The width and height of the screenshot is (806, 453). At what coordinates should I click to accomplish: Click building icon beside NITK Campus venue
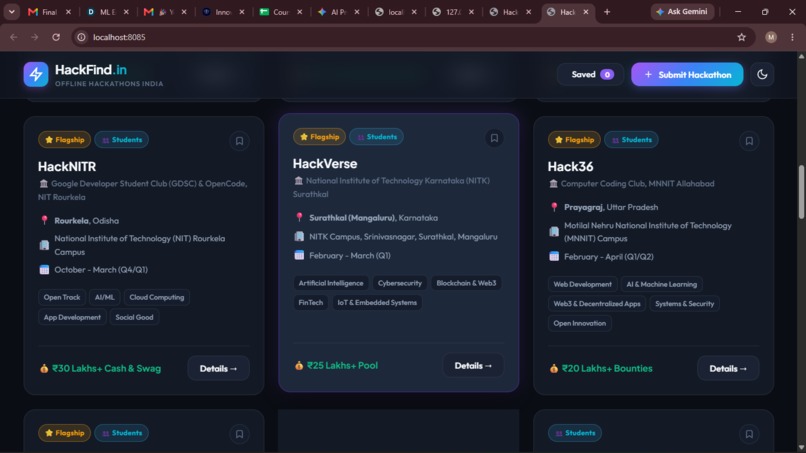[x=299, y=237]
